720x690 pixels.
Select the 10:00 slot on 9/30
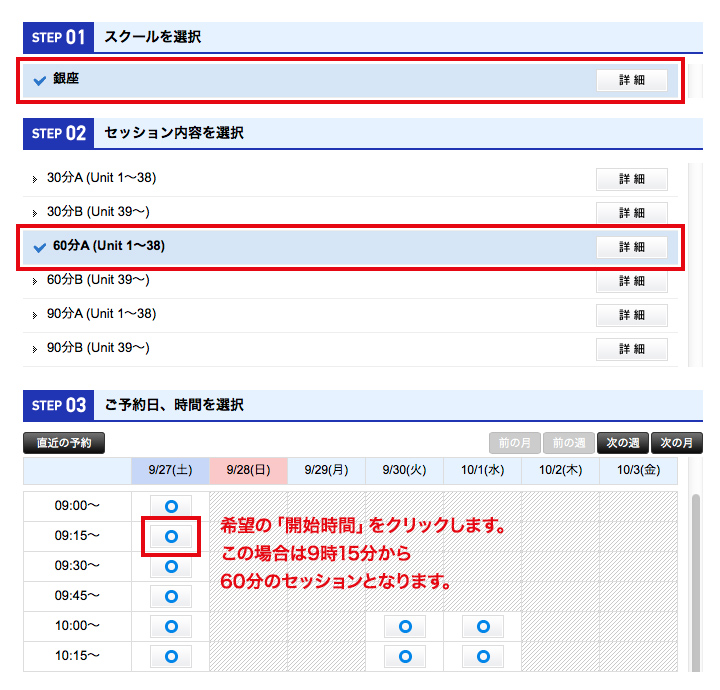click(x=405, y=627)
